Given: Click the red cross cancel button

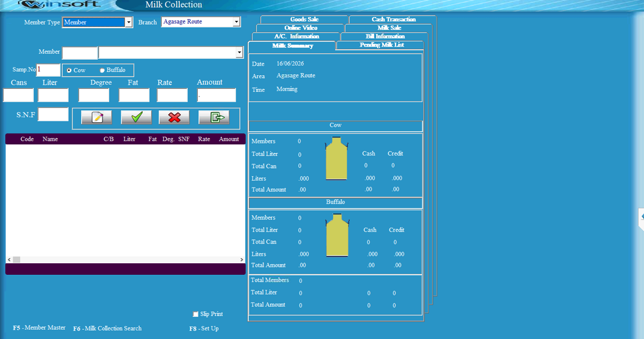Looking at the screenshot, I should [x=174, y=117].
